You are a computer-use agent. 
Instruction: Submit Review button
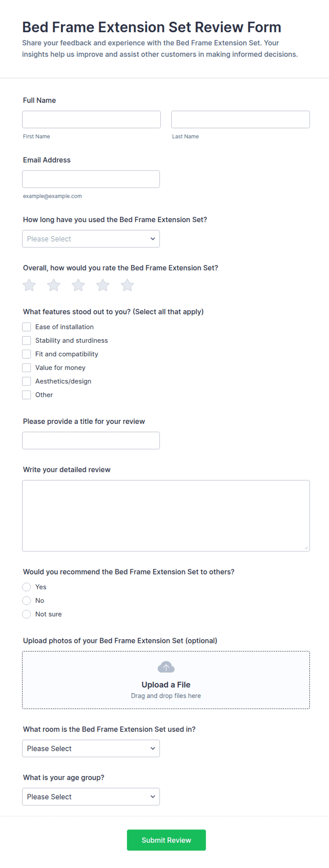[x=166, y=840]
